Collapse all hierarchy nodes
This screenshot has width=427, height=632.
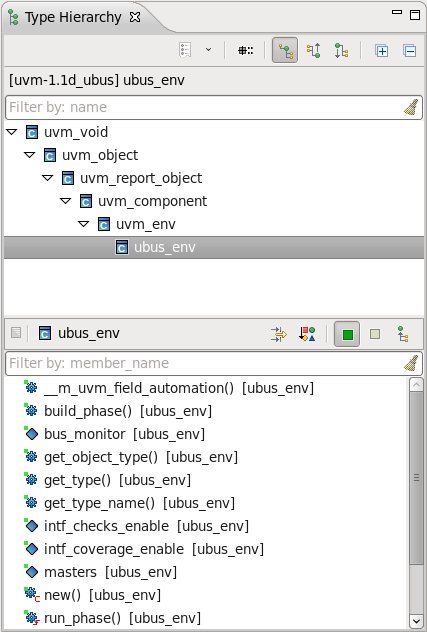[410, 51]
